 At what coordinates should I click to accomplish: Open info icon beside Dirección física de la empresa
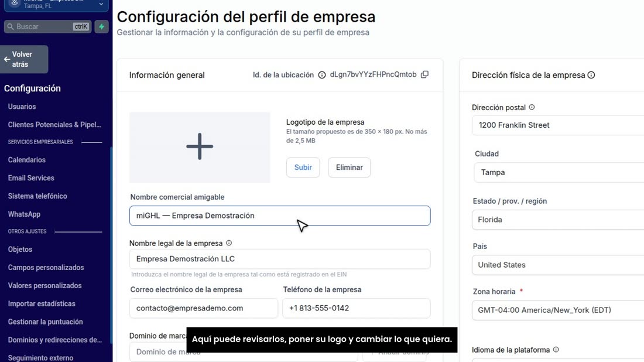point(591,75)
